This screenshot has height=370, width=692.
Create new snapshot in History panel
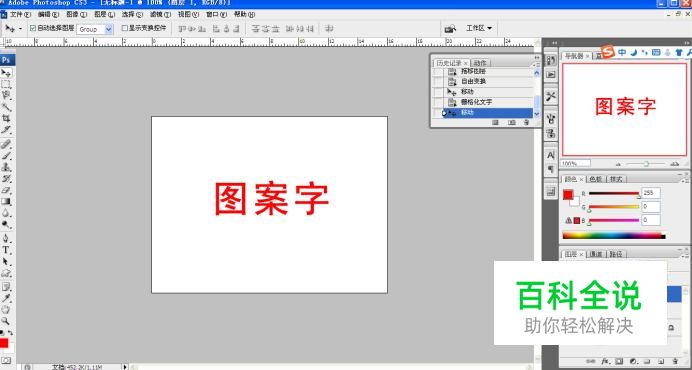pos(512,123)
